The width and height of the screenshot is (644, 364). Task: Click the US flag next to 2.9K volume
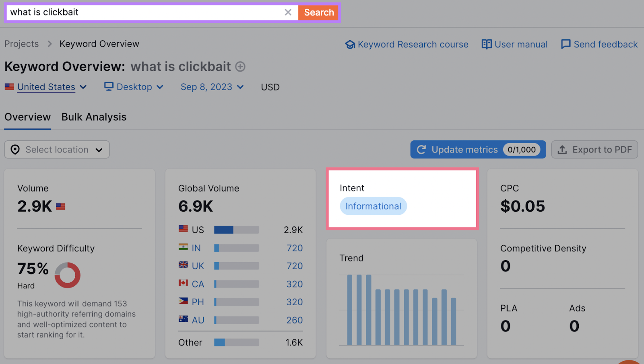click(60, 206)
